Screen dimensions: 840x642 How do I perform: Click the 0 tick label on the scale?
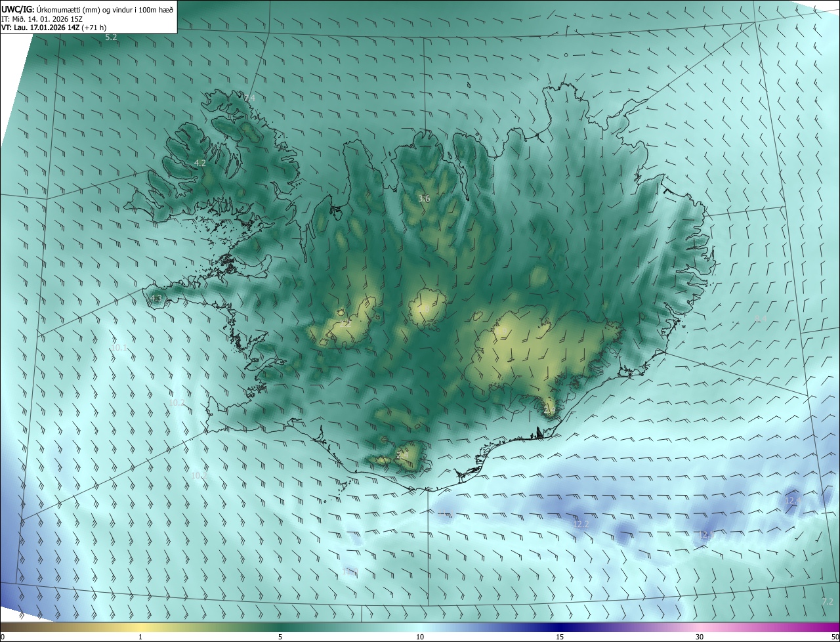click(x=2, y=637)
